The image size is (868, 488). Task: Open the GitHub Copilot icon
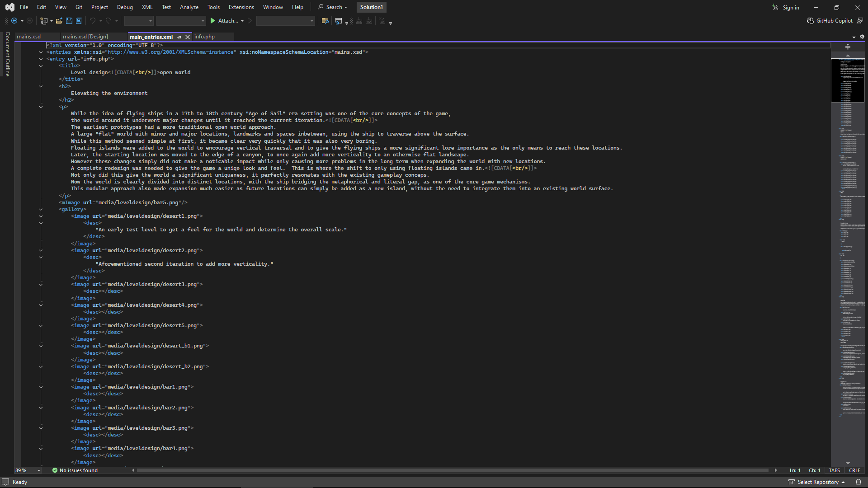tap(810, 21)
